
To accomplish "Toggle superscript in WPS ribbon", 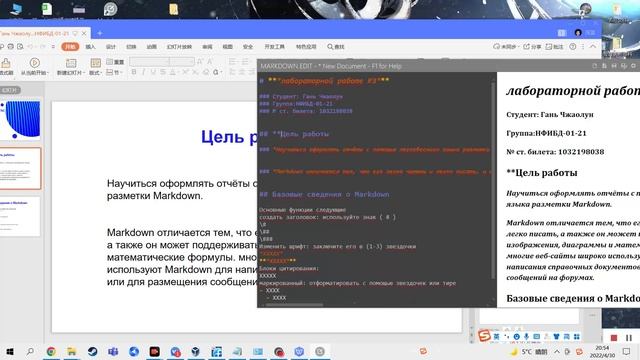I will click(185, 72).
